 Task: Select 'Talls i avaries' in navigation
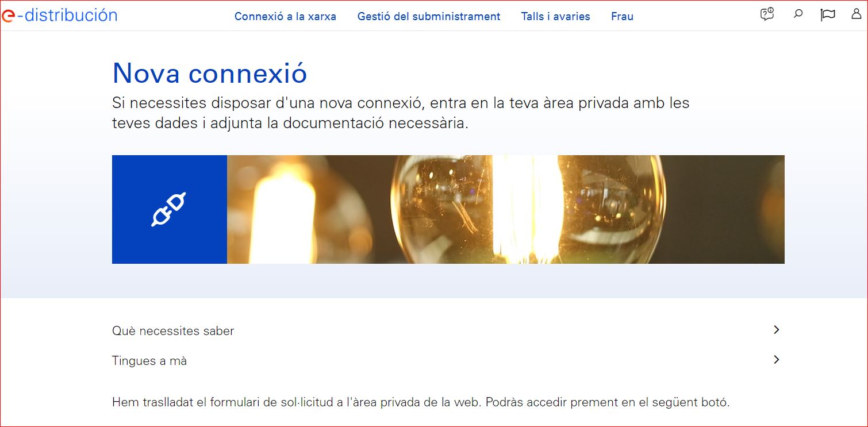[x=555, y=17]
